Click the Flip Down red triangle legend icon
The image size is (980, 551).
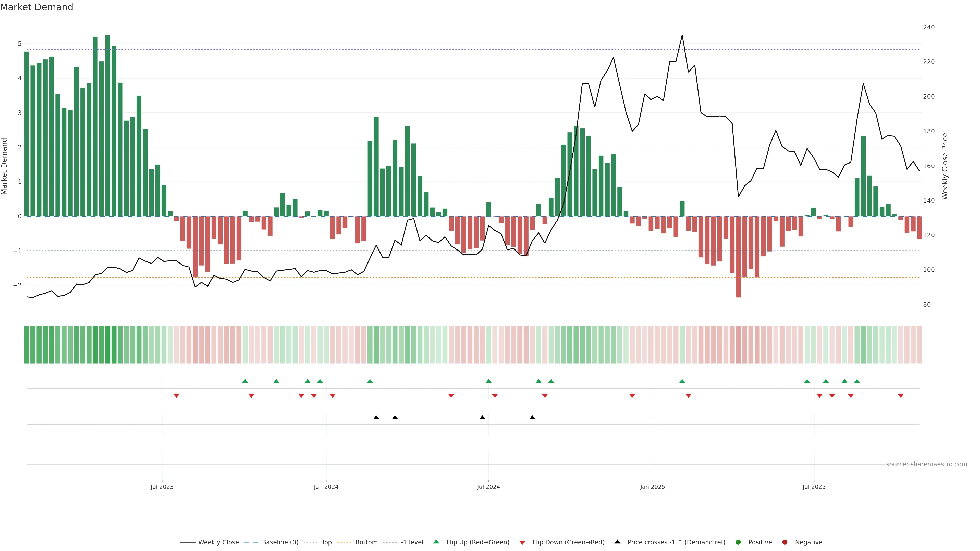[522, 542]
